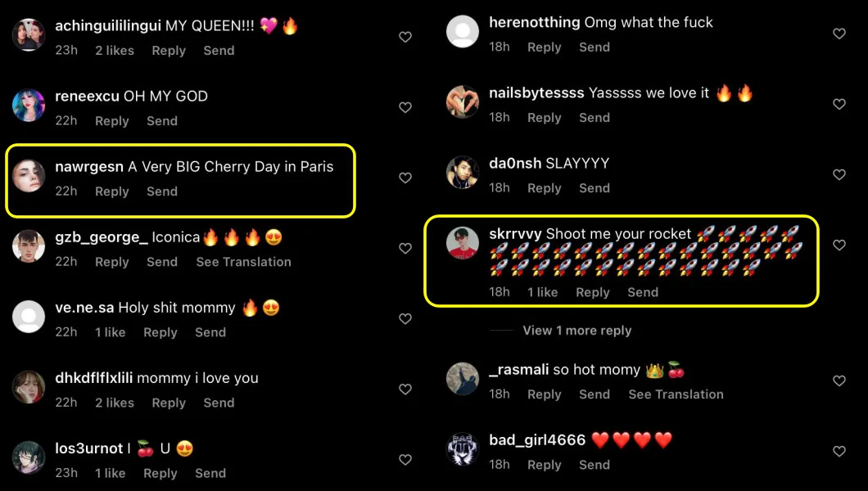Screen dimensions: 868x491
Task: Heart the gzb_george_ Iconica comment
Action: pyautogui.click(x=405, y=248)
